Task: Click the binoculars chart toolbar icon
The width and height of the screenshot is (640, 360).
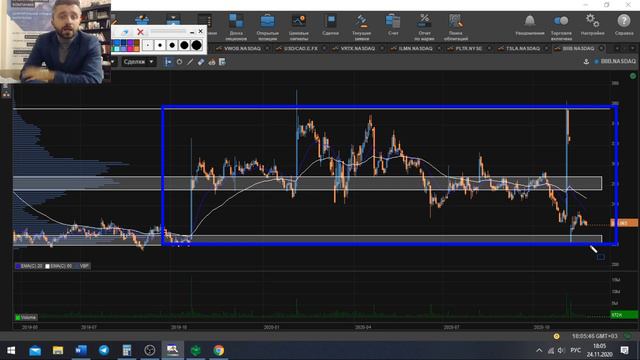Action: pos(211,62)
